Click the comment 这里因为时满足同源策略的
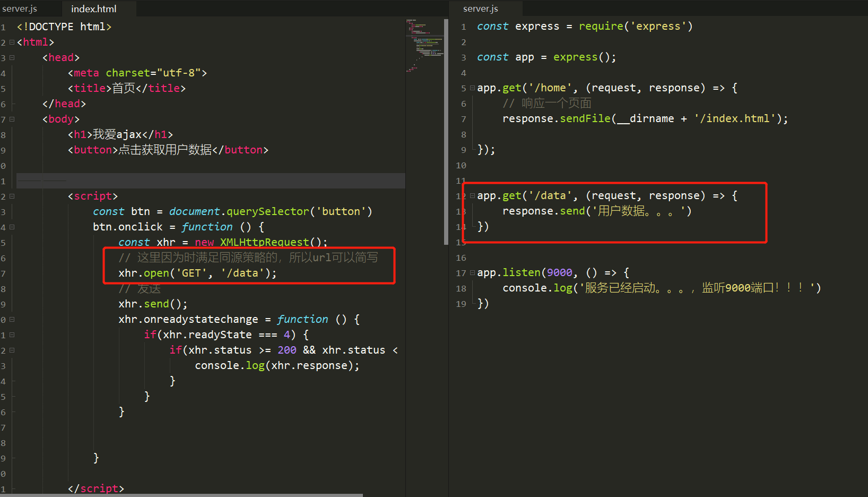868x497 pixels. point(248,258)
